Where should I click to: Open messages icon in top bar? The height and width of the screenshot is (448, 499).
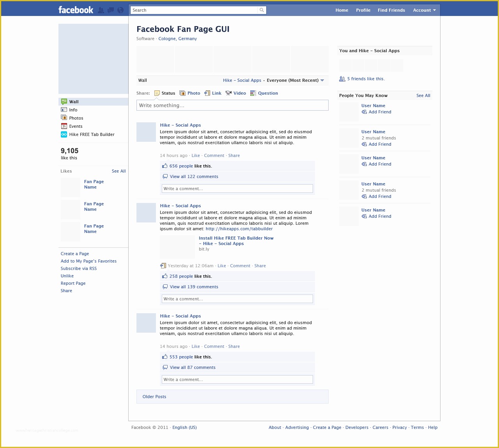click(111, 10)
